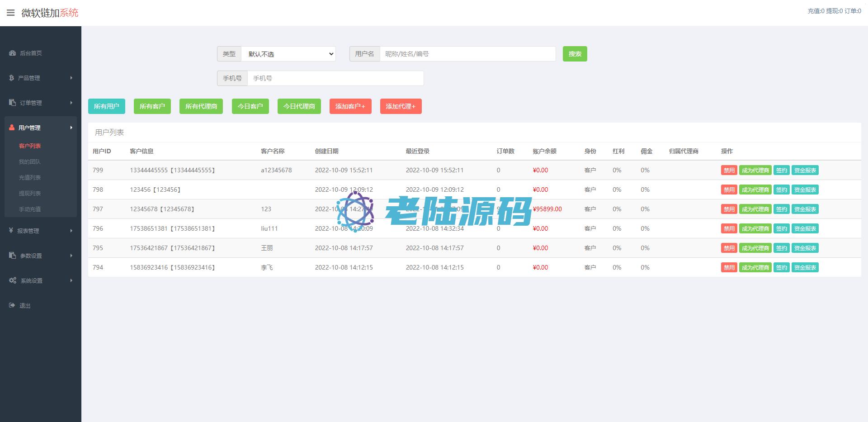This screenshot has width=868, height=422.
Task: Click the 所有代理商 filter button
Action: coord(201,106)
